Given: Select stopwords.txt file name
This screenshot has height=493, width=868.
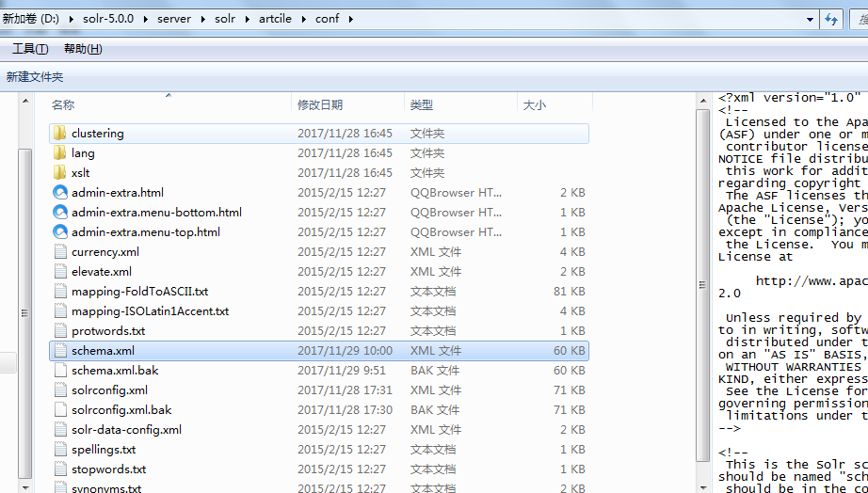Looking at the screenshot, I should tap(108, 469).
